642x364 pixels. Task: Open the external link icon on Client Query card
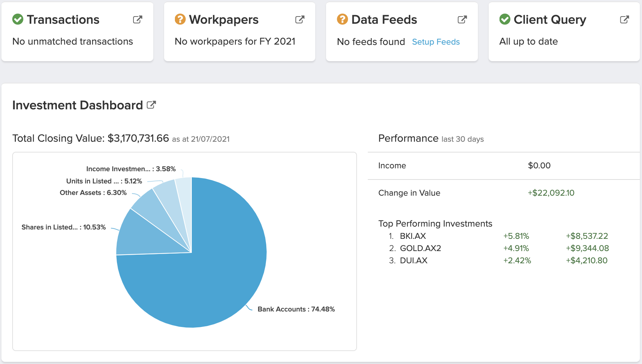624,20
